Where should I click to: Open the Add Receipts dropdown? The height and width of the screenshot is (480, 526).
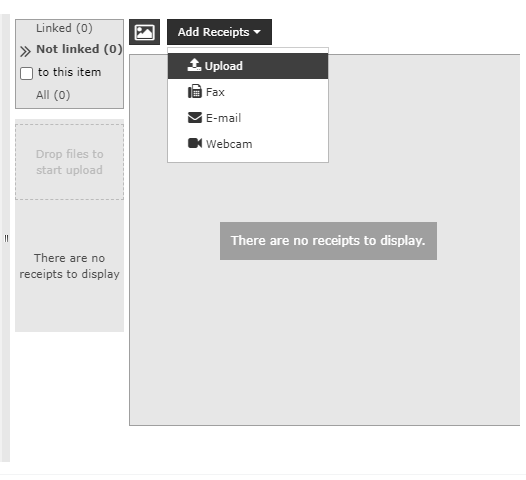(219, 32)
